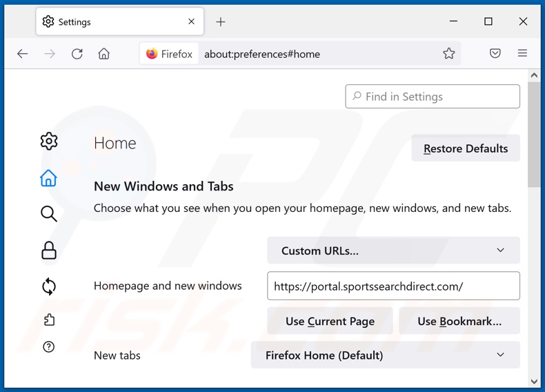Click the Home page heading
The image size is (545, 392).
[115, 144]
